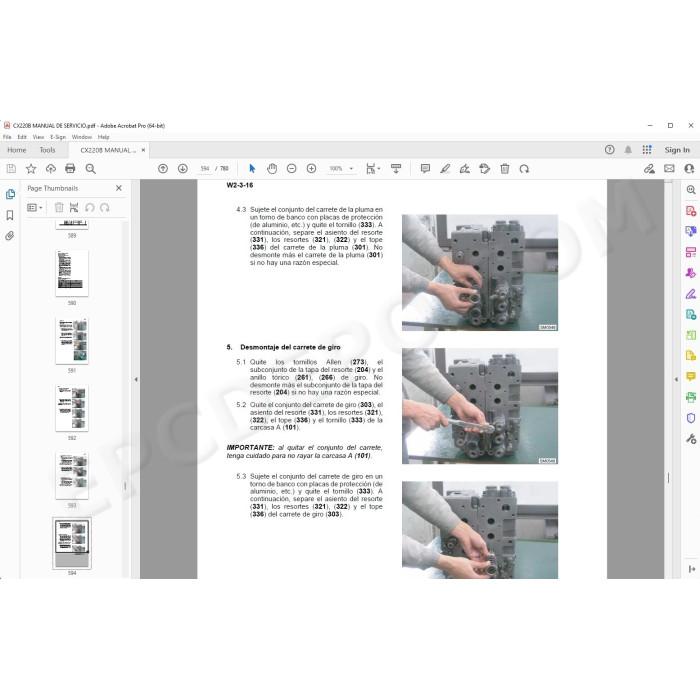Upload file using the cloud upload icon

coord(50,169)
